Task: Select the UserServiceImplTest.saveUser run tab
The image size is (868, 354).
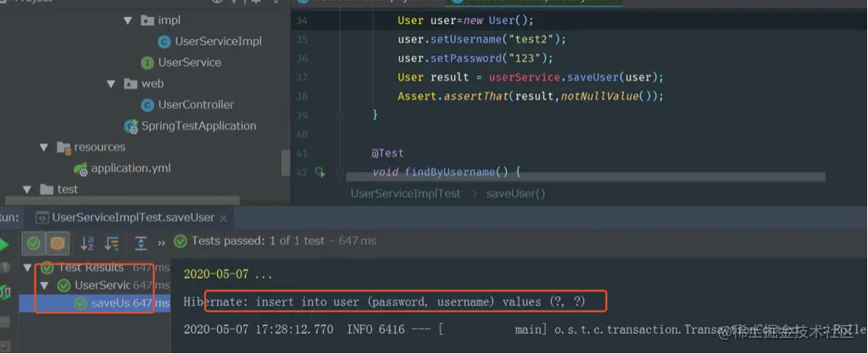Action: click(x=131, y=218)
